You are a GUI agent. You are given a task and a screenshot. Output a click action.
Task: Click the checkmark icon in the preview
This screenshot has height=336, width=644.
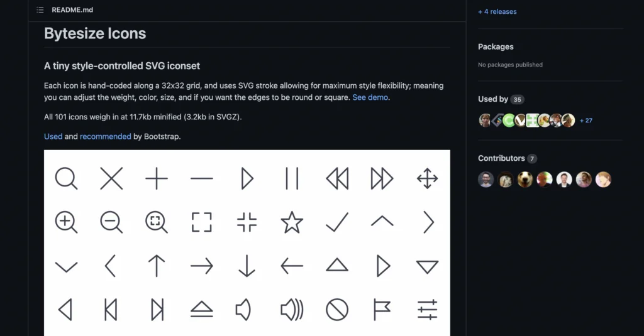(x=337, y=222)
